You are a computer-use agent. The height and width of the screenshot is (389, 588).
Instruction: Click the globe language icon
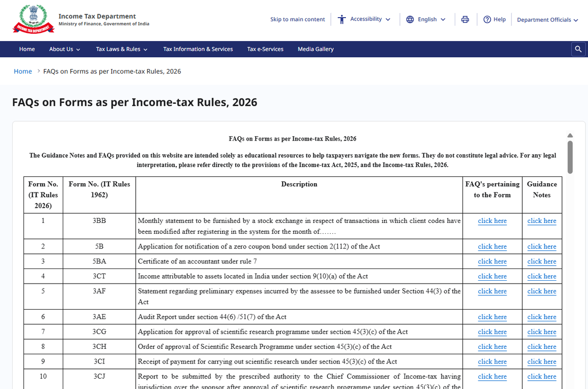(410, 20)
